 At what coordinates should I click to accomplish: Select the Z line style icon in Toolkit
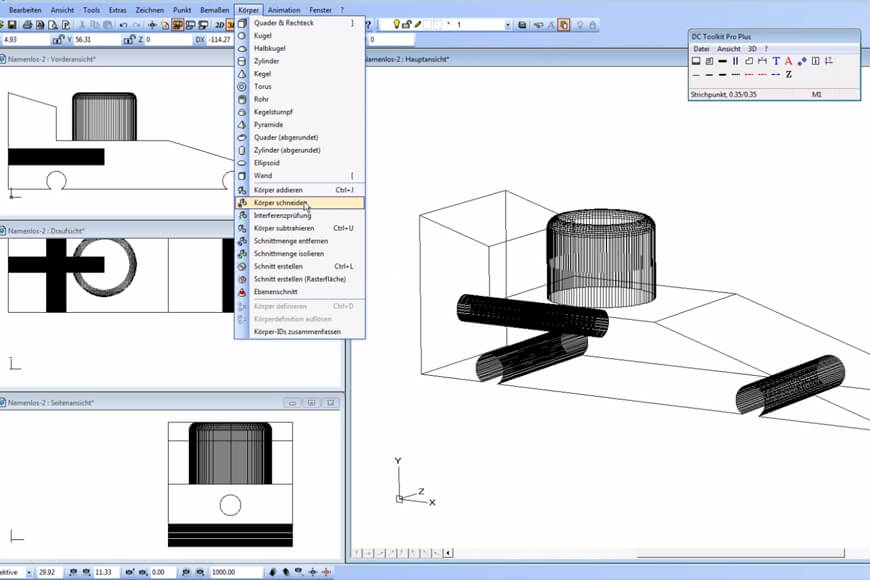pos(789,74)
